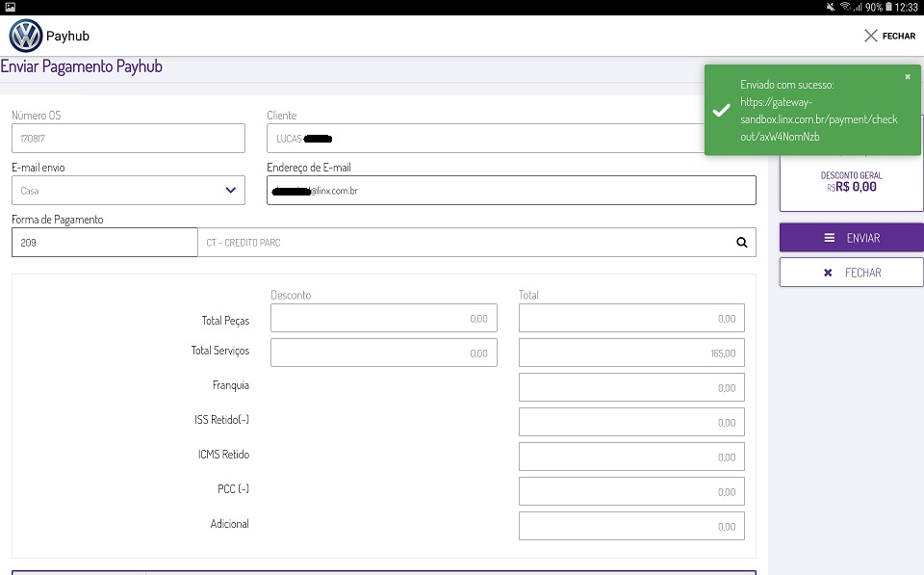924x575 pixels.
Task: Click the Franquia label
Action: tap(231, 385)
